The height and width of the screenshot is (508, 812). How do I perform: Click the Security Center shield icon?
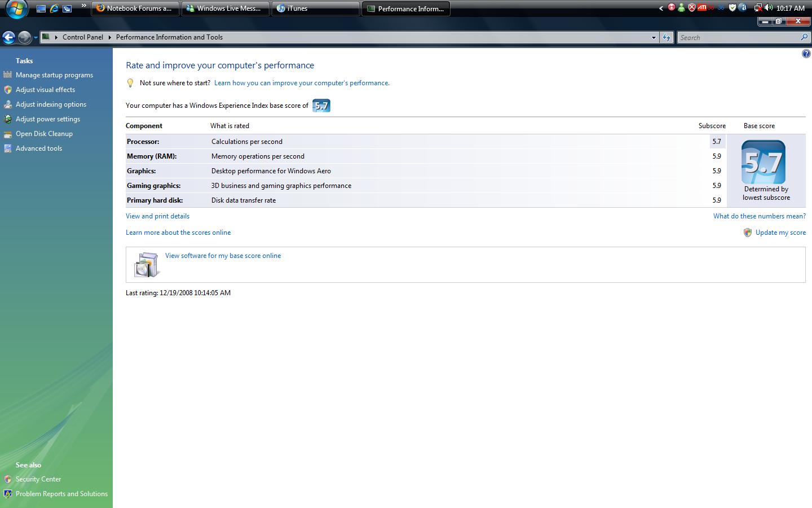[x=8, y=479]
